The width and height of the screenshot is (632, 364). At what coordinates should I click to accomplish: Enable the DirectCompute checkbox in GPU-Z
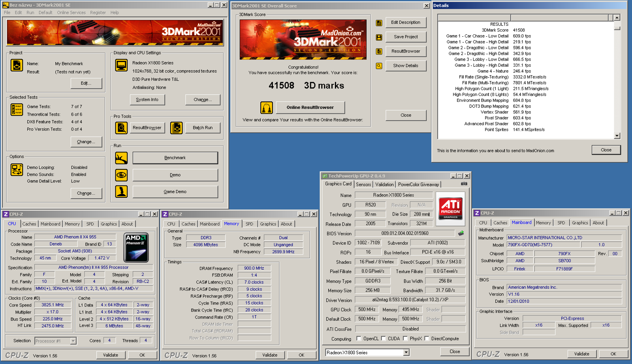point(427,339)
